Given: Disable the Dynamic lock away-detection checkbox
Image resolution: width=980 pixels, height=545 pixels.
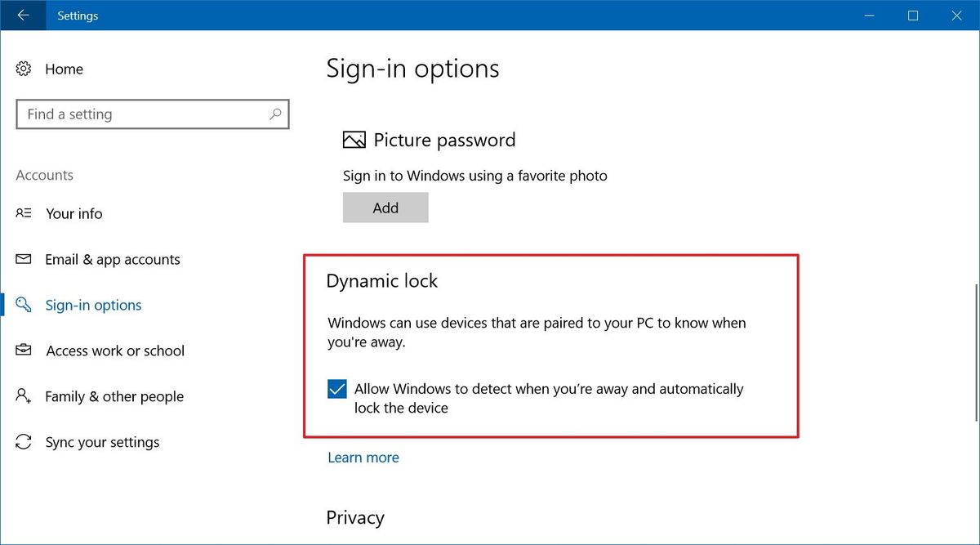Looking at the screenshot, I should (336, 389).
